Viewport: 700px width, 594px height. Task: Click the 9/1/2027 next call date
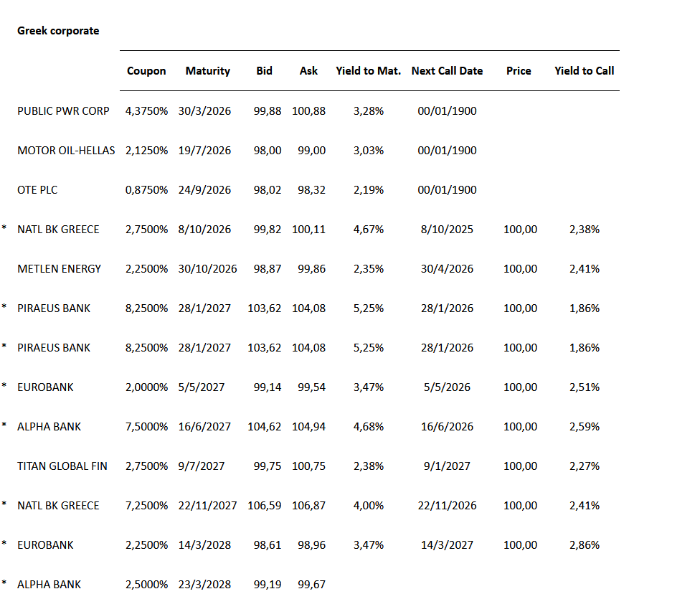coord(447,466)
